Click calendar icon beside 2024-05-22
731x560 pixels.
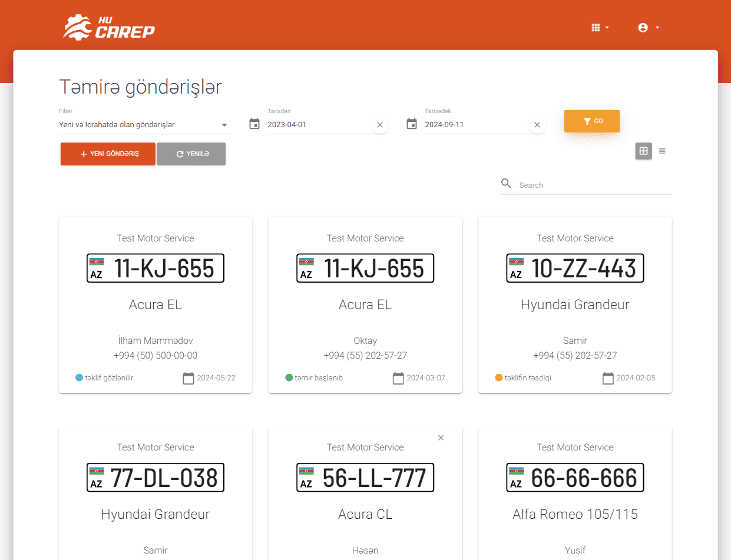pyautogui.click(x=188, y=378)
